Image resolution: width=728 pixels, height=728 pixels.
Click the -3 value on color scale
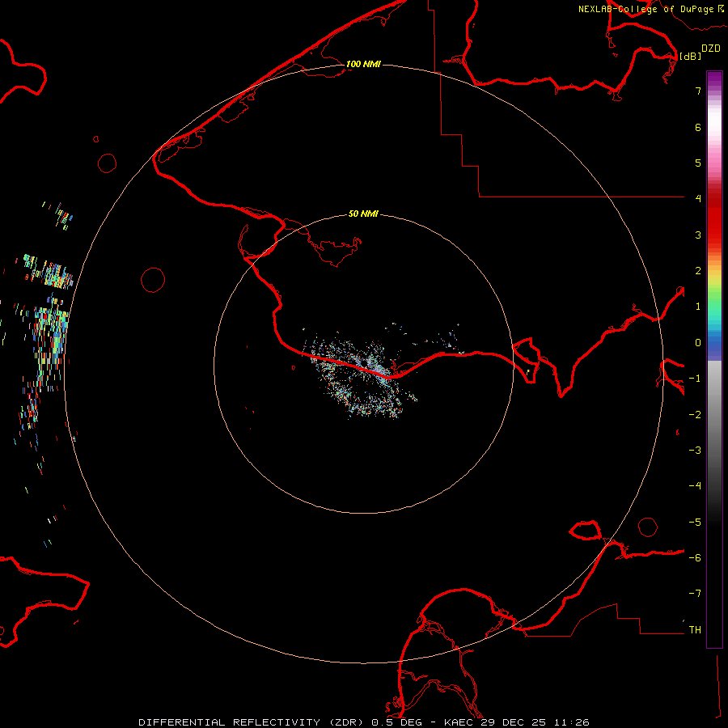click(x=695, y=451)
